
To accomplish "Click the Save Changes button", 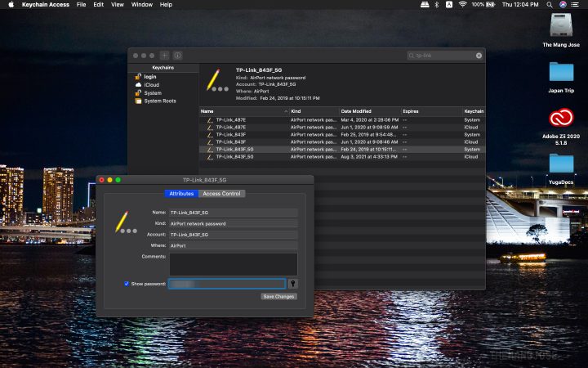I will (279, 297).
